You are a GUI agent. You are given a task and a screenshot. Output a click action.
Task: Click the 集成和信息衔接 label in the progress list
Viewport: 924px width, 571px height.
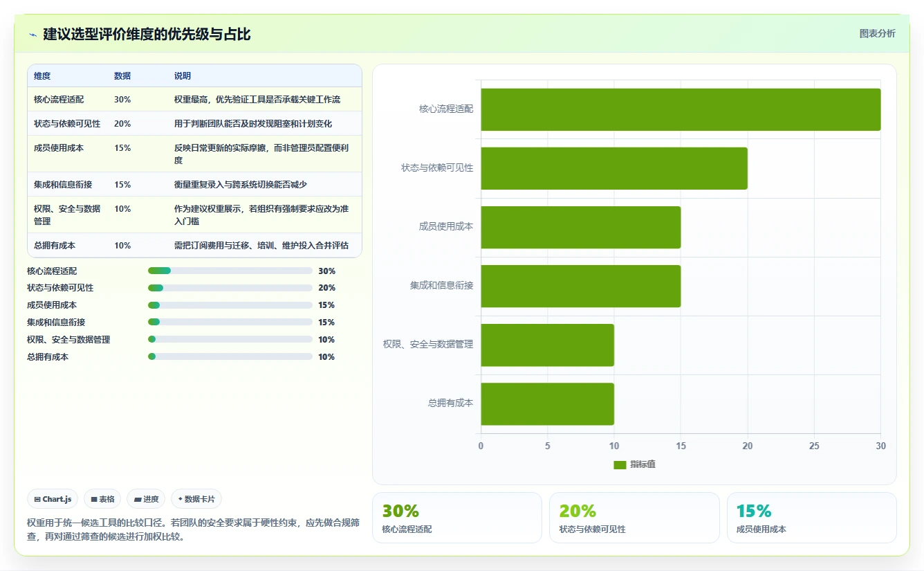pos(56,323)
